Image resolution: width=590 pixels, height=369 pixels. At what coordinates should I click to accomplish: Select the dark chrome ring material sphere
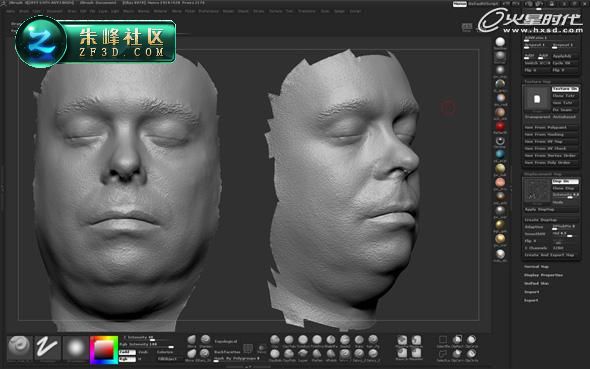[500, 141]
